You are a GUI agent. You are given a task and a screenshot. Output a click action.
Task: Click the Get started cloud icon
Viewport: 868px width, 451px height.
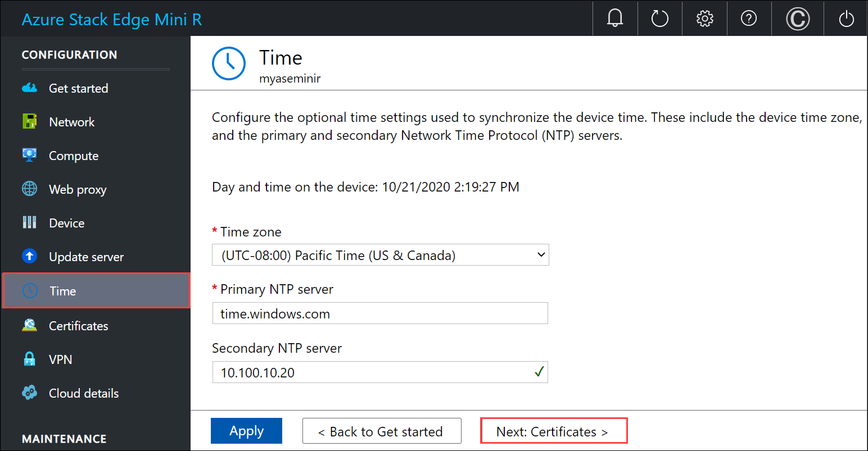pos(29,88)
